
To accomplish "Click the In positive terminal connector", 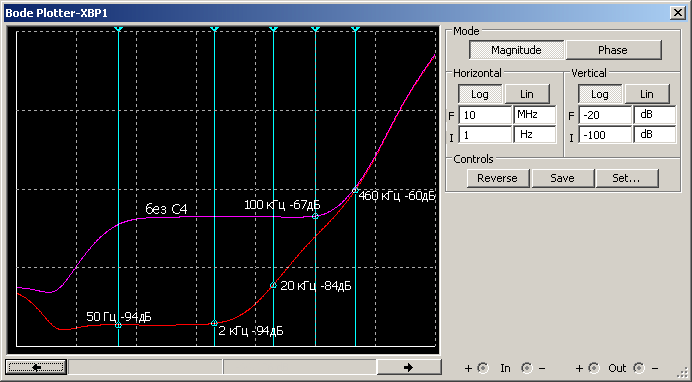I will pyautogui.click(x=483, y=368).
